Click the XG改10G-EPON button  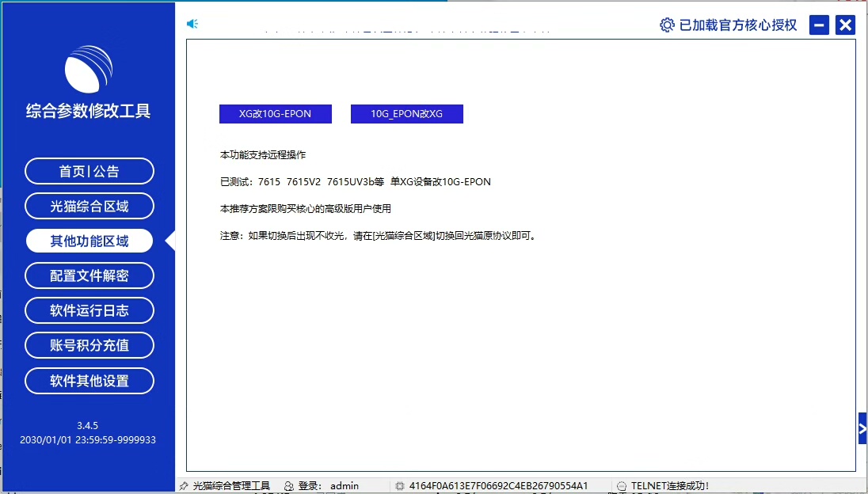tap(275, 114)
